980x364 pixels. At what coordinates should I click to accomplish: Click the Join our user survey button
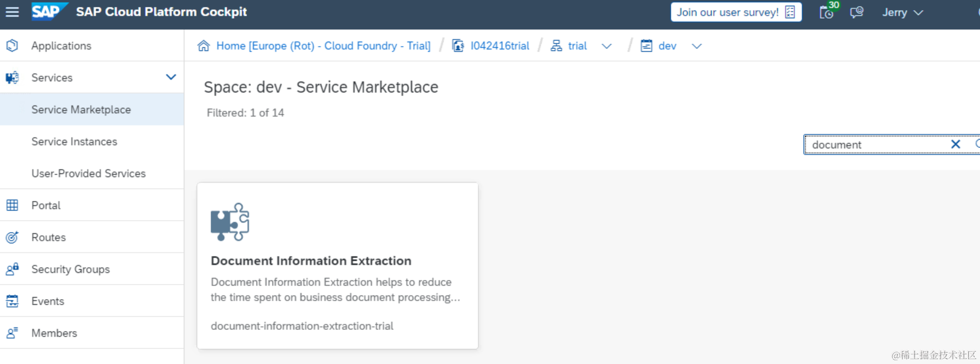(736, 12)
